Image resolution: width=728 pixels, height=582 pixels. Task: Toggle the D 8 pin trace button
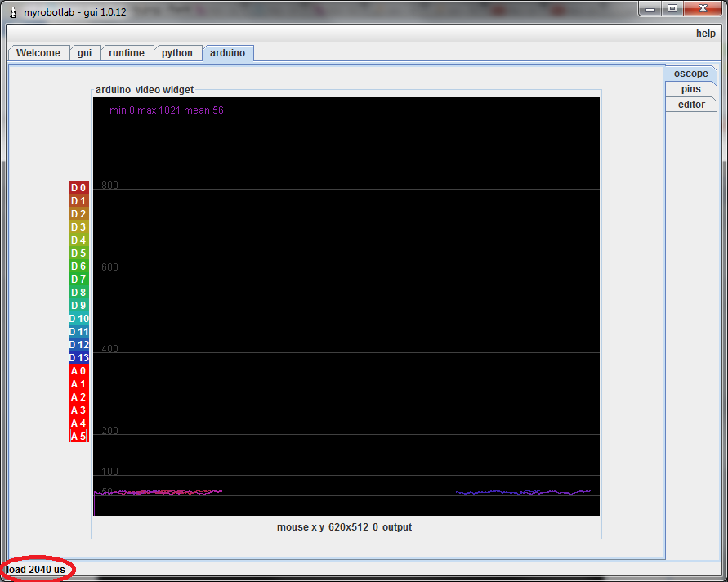[x=78, y=292]
